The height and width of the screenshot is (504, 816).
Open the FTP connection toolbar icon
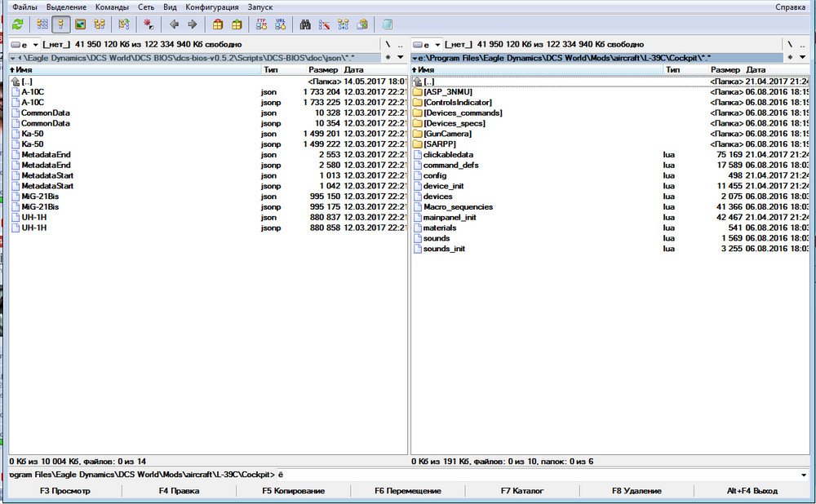click(x=261, y=24)
